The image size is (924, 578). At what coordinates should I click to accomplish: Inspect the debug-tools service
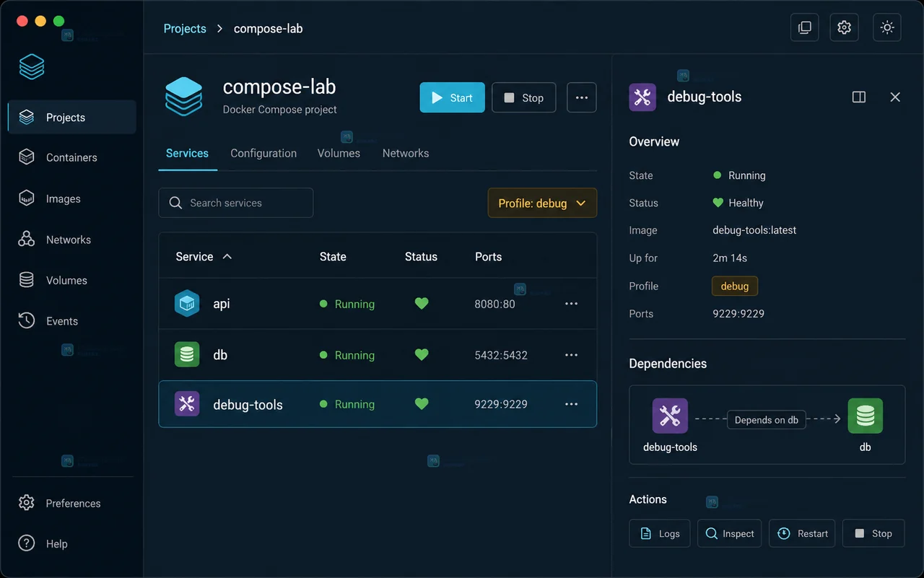729,533
